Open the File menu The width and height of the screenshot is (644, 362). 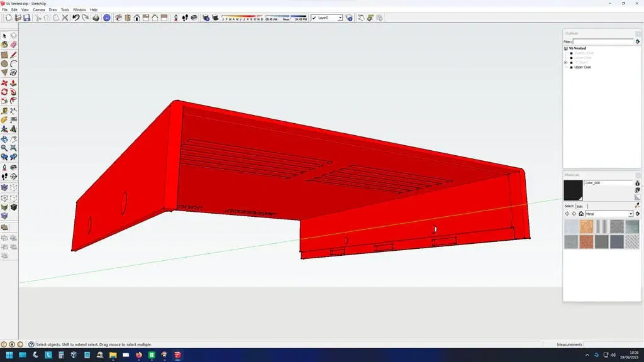pyautogui.click(x=4, y=9)
